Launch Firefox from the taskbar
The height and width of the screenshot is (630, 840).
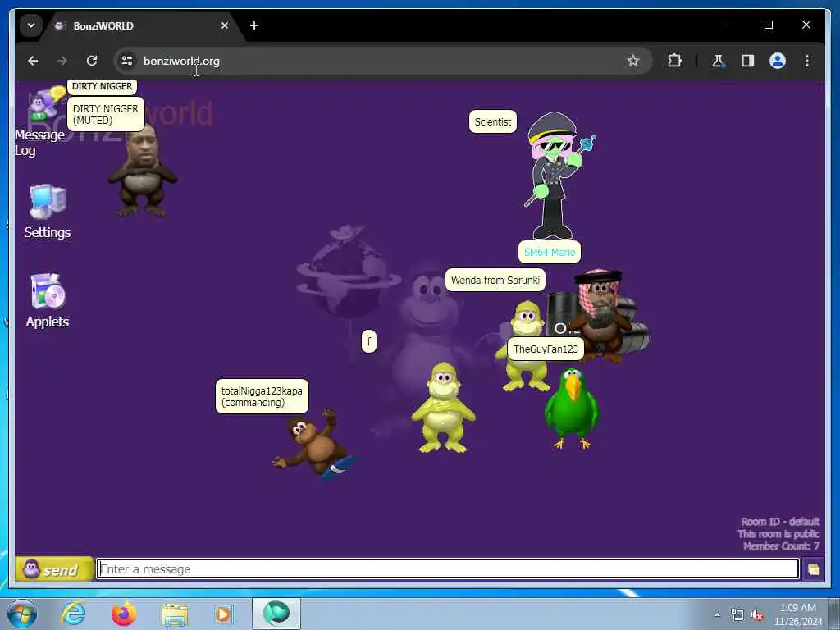[123, 614]
